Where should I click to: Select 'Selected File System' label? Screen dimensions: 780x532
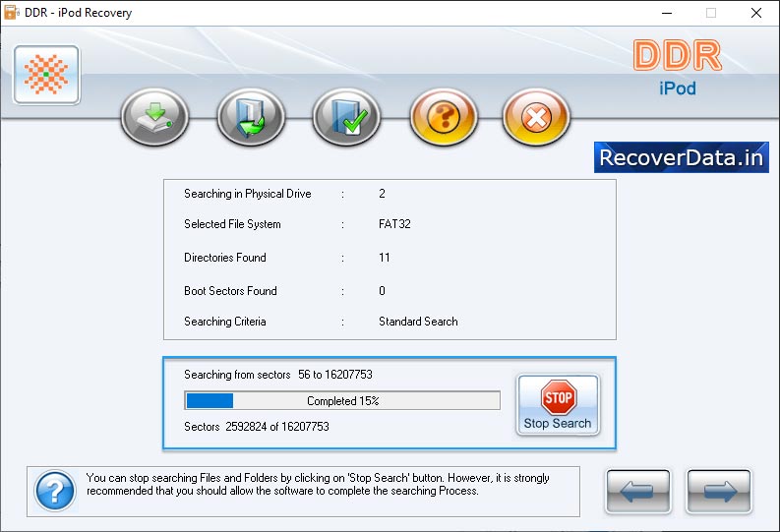[232, 224]
